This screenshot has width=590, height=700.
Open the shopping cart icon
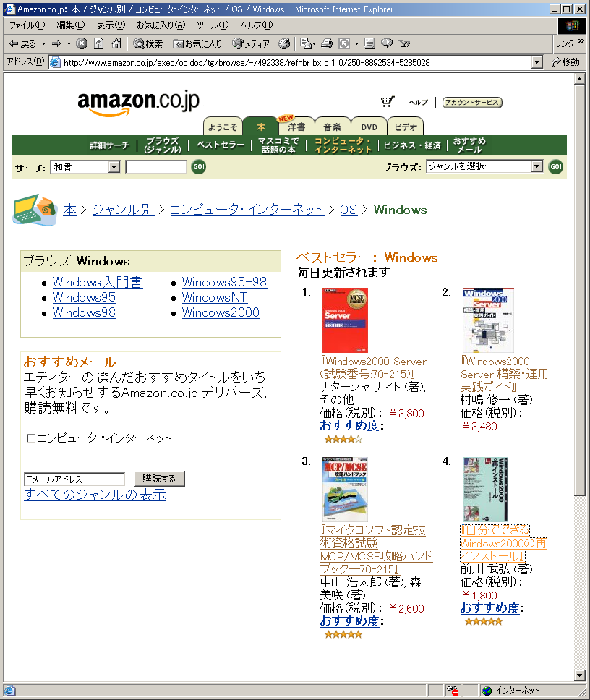pos(388,102)
